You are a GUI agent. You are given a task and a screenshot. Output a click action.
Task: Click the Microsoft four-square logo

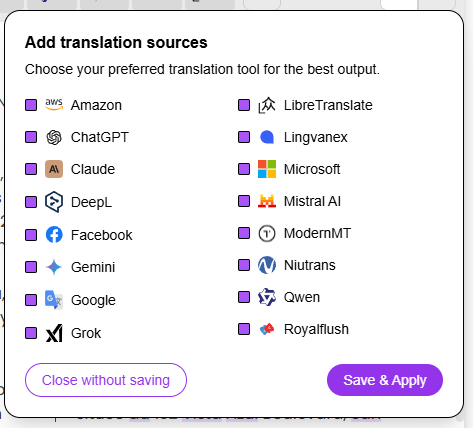click(267, 169)
